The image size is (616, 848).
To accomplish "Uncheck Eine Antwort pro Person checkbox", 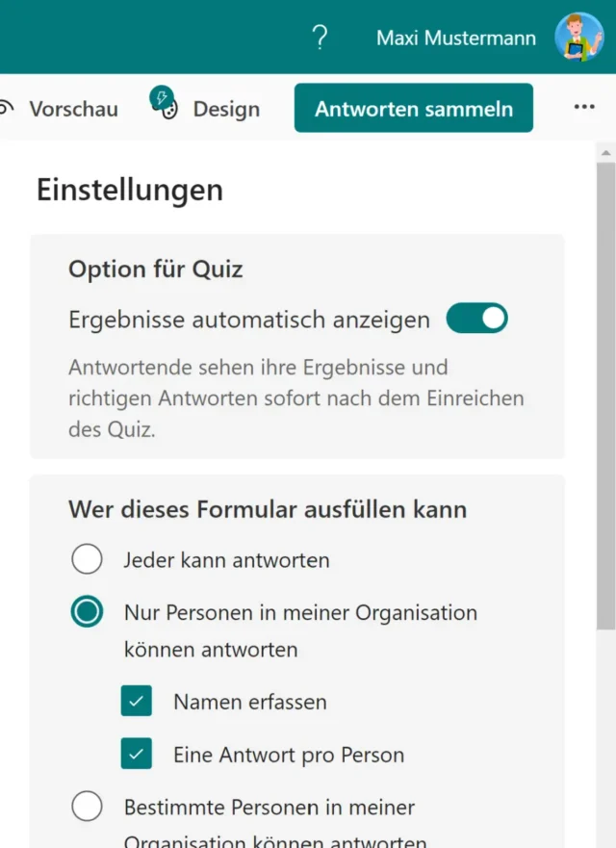I will pos(137,755).
